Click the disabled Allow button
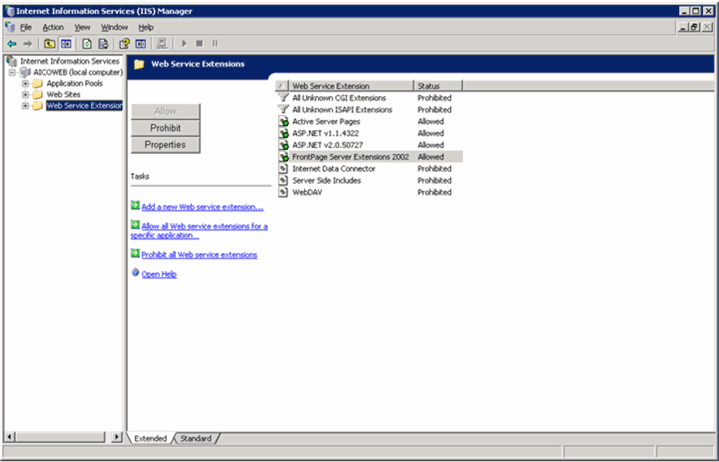Image resolution: width=719 pixels, height=462 pixels. [x=166, y=111]
